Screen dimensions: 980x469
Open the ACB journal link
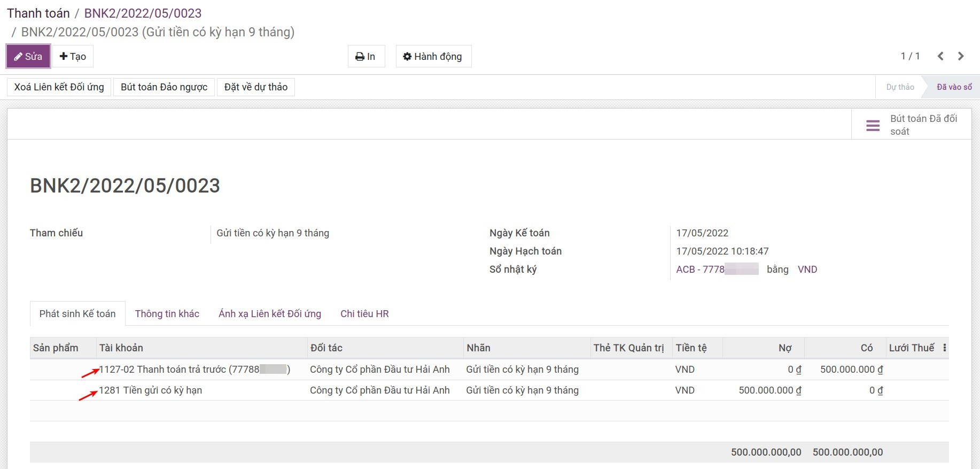tap(717, 270)
